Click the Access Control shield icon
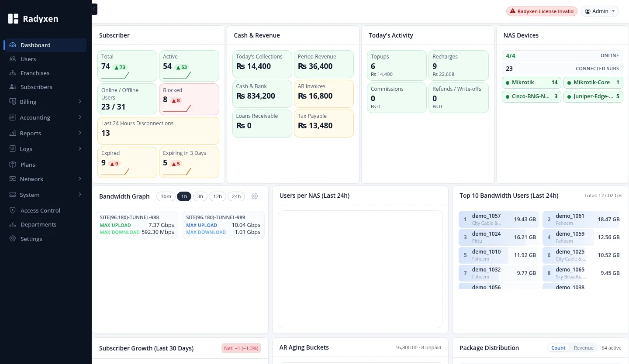This screenshot has width=629, height=364. (12, 210)
